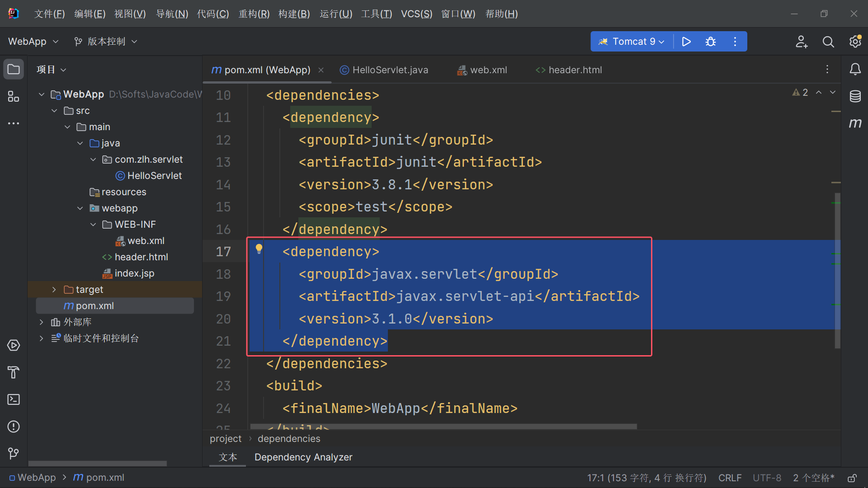Open the Structure tool window
868x488 pixels.
click(14, 96)
